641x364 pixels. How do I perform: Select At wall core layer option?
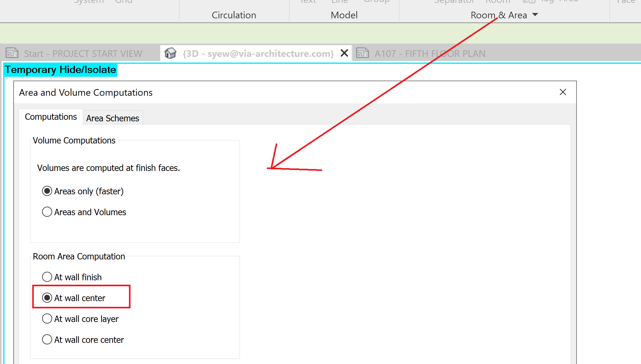point(47,319)
